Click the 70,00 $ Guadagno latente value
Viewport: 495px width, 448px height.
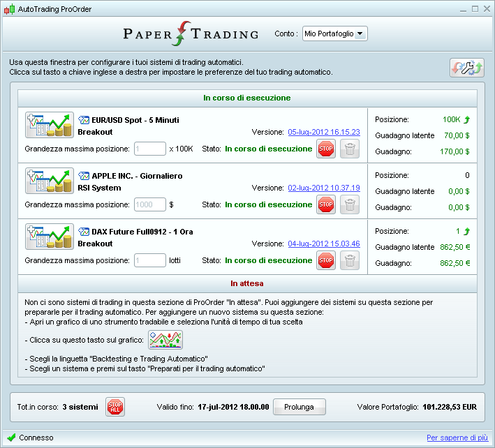[457, 135]
